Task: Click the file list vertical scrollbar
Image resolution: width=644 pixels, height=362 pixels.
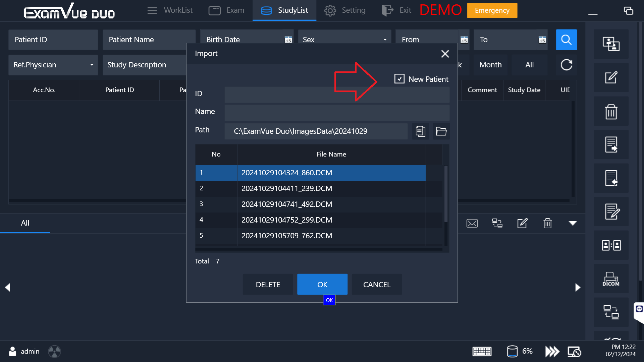Action: tap(446, 194)
